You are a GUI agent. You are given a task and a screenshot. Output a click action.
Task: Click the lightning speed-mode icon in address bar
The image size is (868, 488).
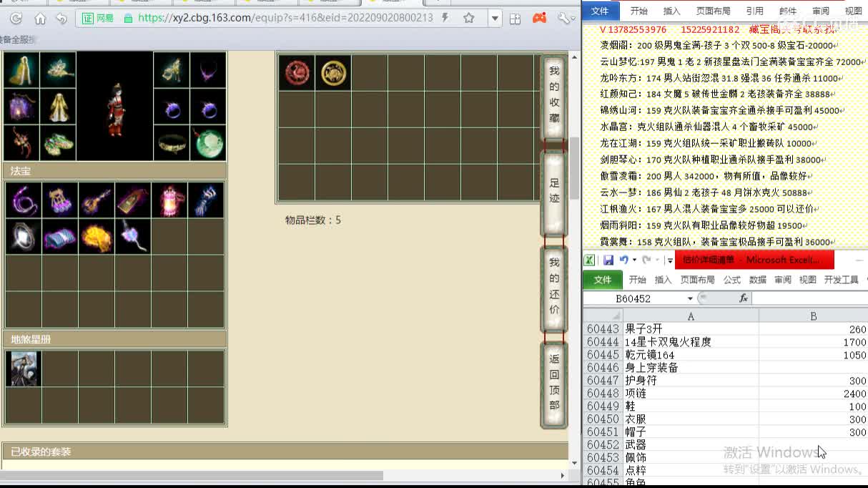click(446, 18)
